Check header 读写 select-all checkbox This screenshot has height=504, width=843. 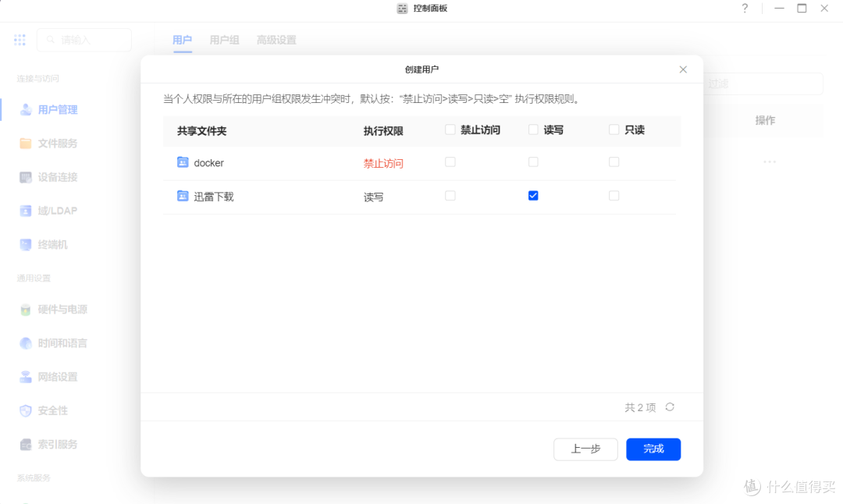533,130
